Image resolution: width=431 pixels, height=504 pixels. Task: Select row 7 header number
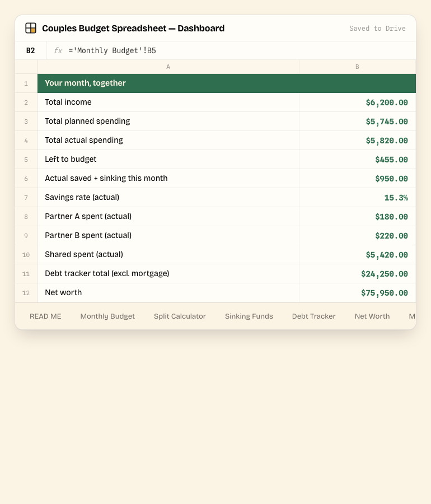26,198
